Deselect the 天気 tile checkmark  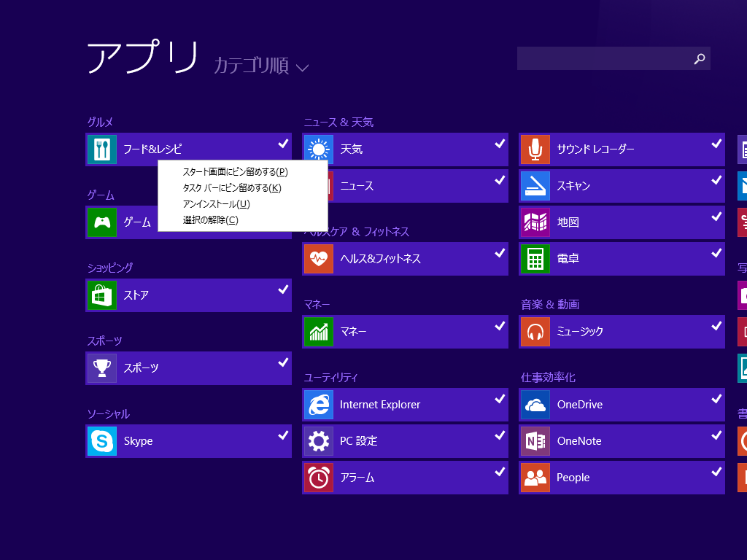pos(500,144)
